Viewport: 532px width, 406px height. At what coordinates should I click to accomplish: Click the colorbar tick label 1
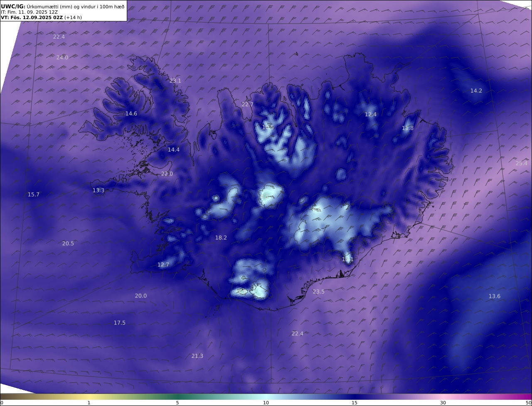[89, 403]
